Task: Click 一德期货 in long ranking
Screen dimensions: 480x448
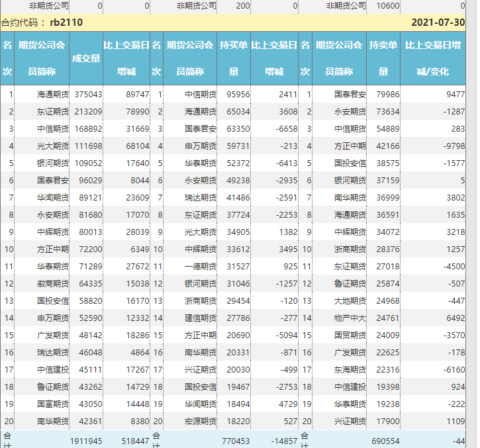Action: pyautogui.click(x=201, y=267)
